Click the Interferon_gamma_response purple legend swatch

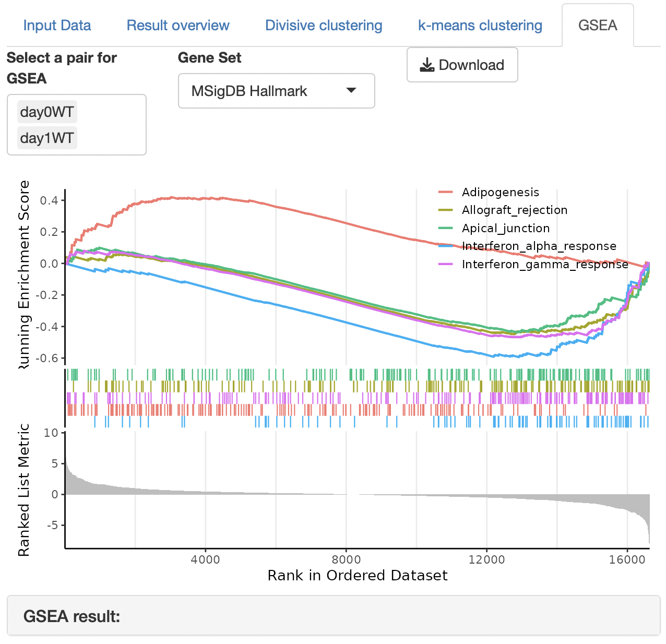coord(445,264)
